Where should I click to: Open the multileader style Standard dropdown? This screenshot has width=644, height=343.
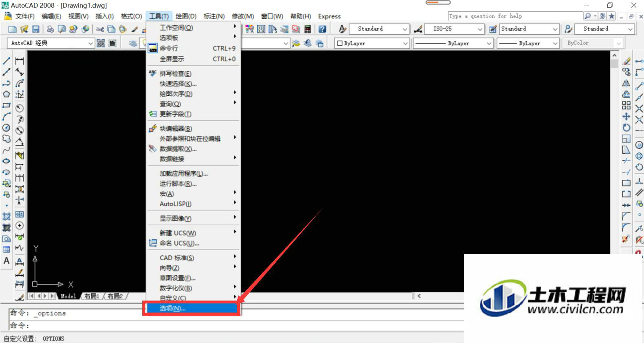(604, 29)
